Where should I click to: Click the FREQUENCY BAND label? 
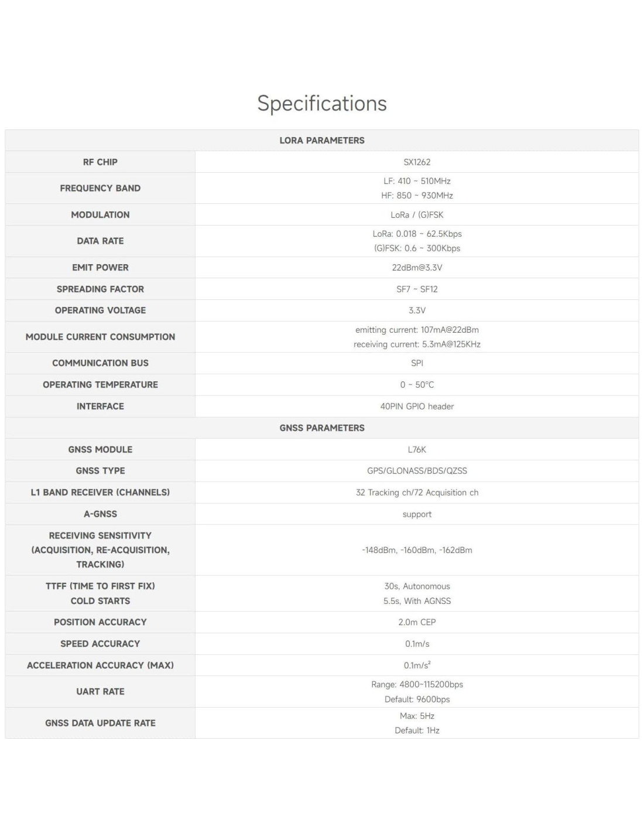pos(100,188)
